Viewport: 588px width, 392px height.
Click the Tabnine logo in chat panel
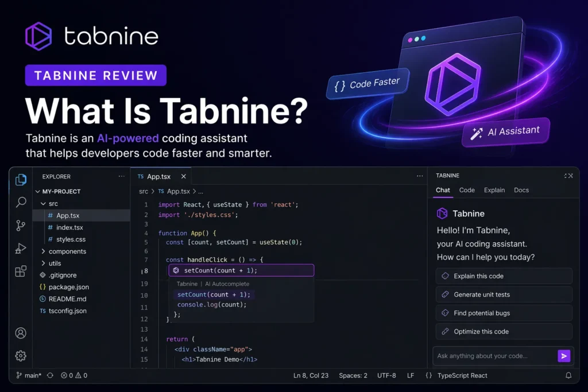pos(442,214)
